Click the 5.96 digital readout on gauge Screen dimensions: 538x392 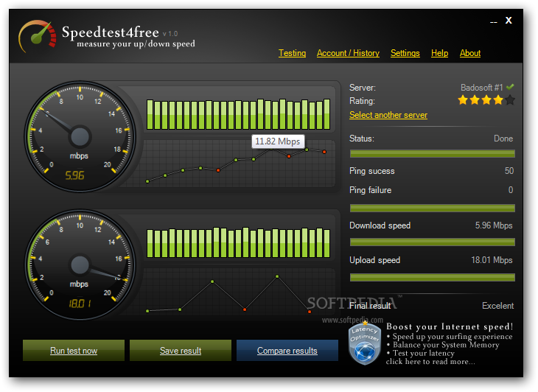(74, 175)
